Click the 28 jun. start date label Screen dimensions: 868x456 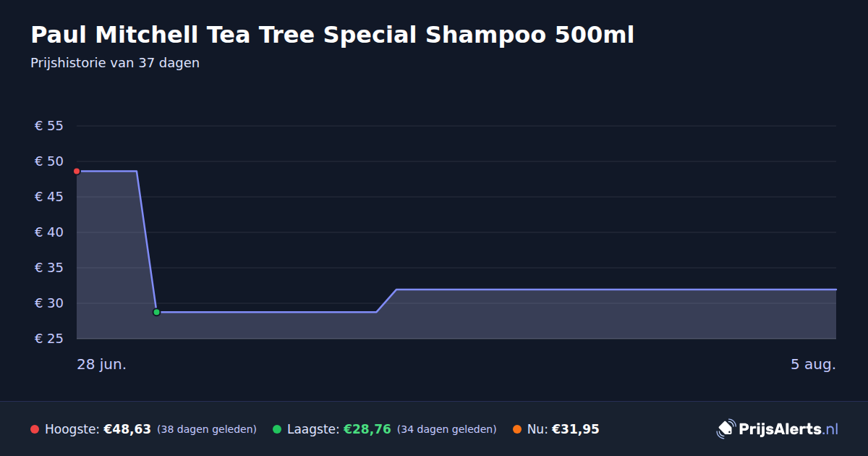102,364
